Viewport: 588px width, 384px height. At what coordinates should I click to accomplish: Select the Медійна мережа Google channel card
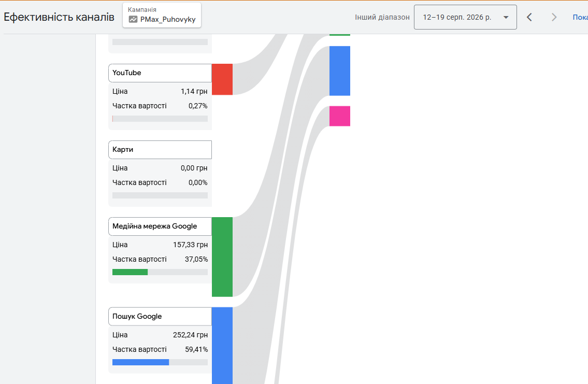(x=160, y=226)
